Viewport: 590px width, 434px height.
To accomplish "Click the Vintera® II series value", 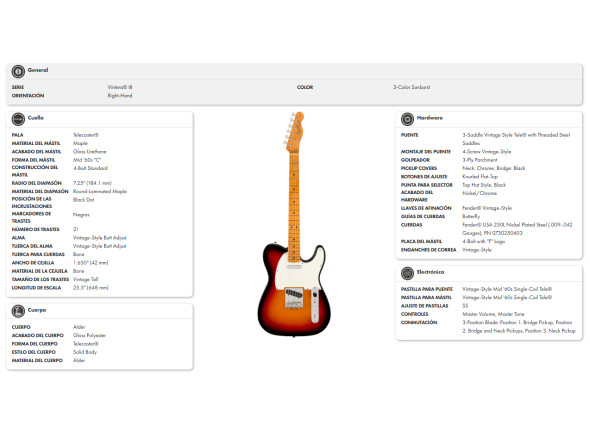I will point(120,87).
